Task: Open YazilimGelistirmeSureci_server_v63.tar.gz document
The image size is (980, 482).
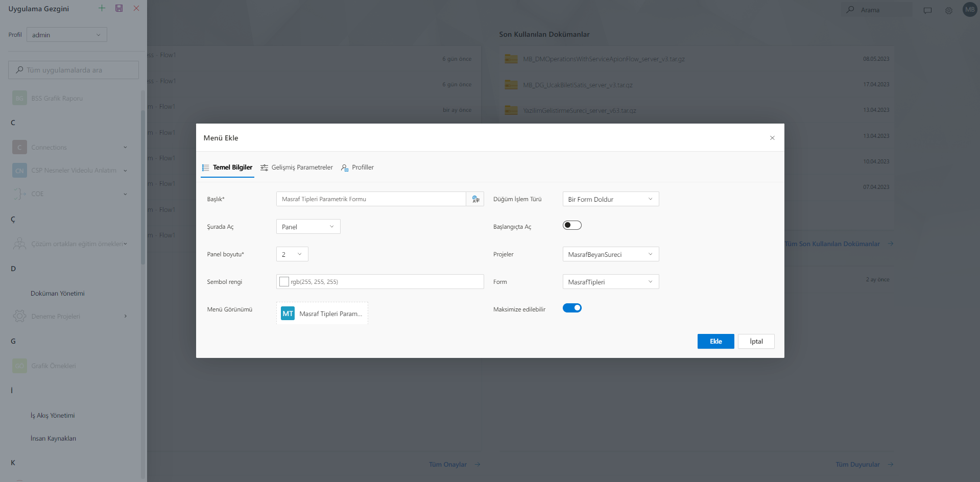Action: [580, 111]
